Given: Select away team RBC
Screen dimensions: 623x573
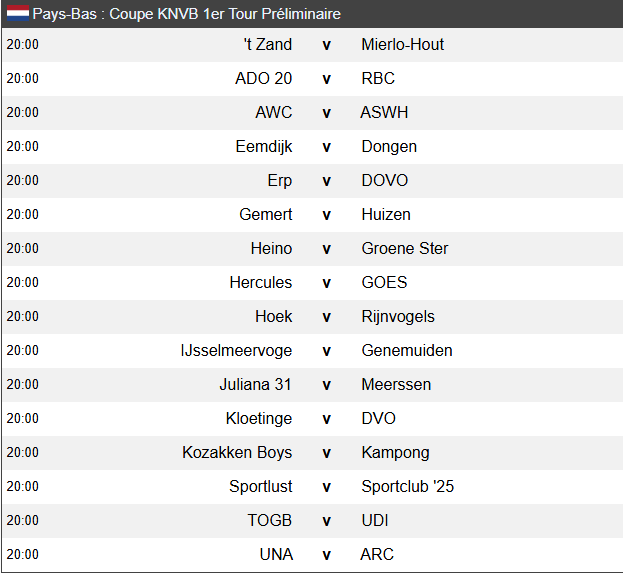Looking at the screenshot, I should pyautogui.click(x=378, y=78).
